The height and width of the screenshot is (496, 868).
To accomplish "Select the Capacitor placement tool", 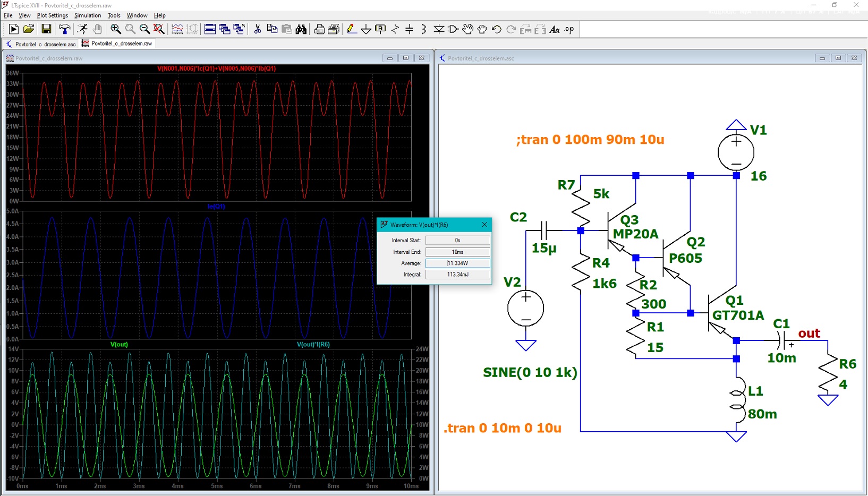I will pos(409,29).
